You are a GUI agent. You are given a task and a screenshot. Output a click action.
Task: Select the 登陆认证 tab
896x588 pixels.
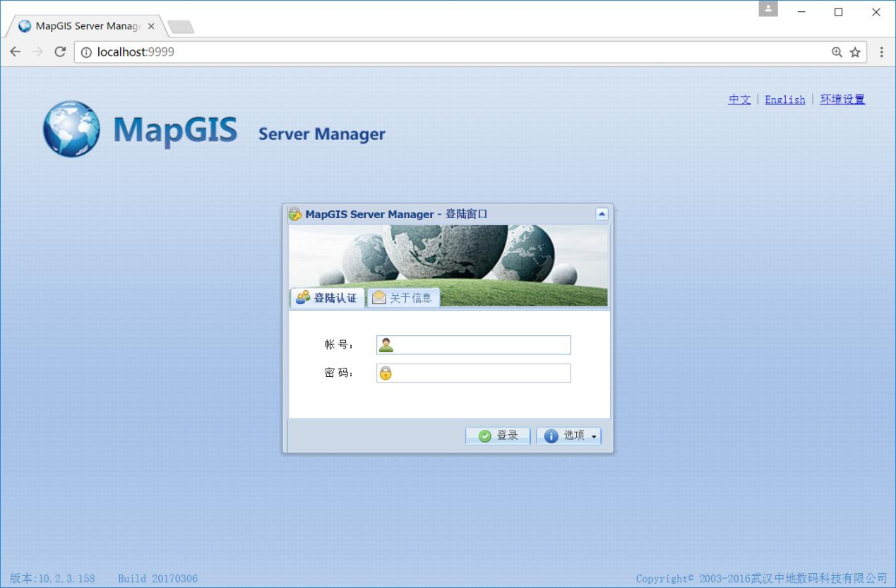[x=326, y=297]
